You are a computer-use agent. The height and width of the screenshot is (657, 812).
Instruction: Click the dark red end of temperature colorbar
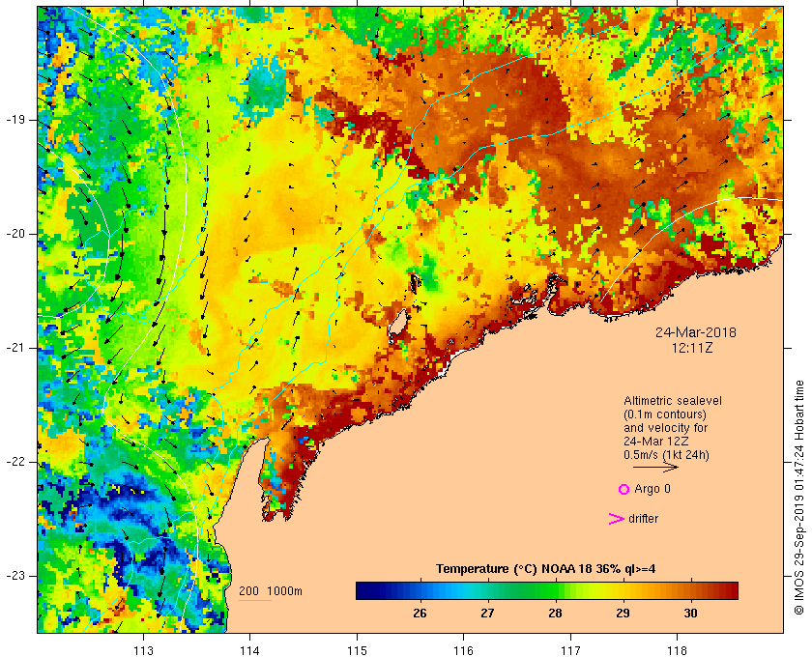[x=732, y=590]
